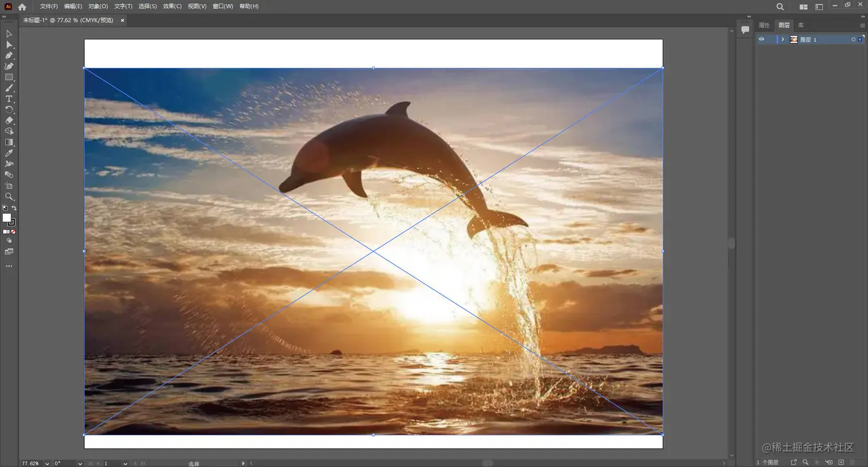Select the Eyedropper tool
The height and width of the screenshot is (467, 868).
point(9,153)
